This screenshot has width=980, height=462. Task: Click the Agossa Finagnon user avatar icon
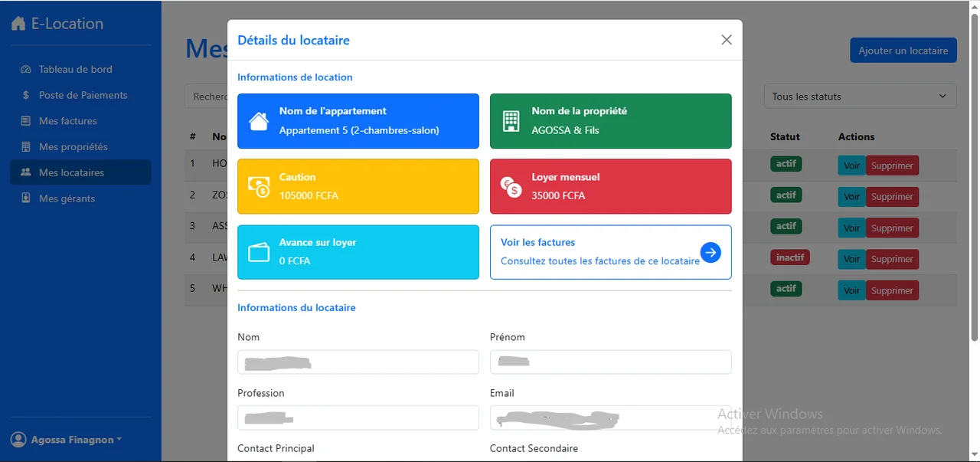(18, 440)
